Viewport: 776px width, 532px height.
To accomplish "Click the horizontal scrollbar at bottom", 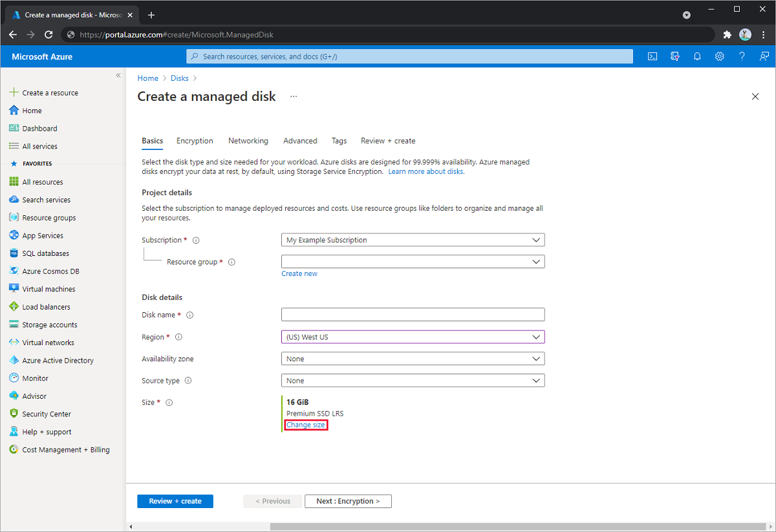I will pos(517,526).
